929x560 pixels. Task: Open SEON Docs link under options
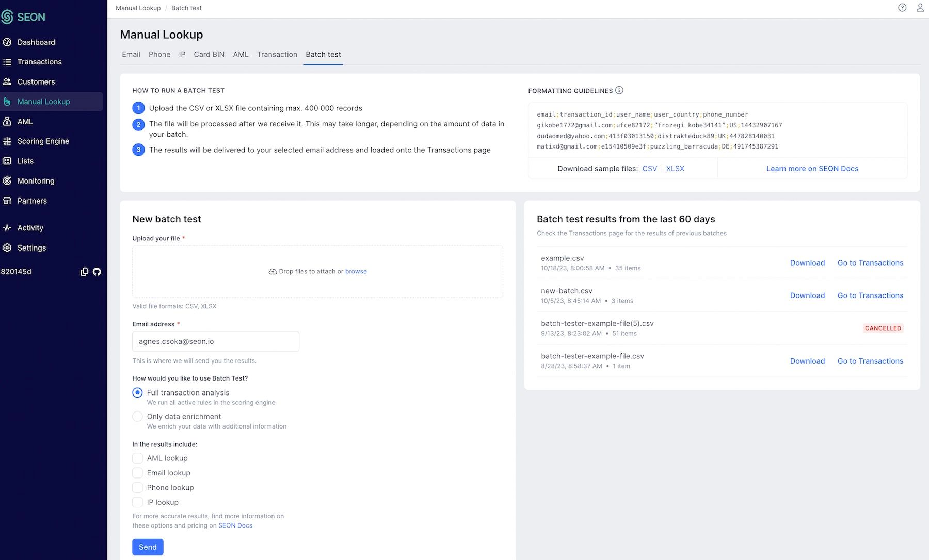[235, 526]
